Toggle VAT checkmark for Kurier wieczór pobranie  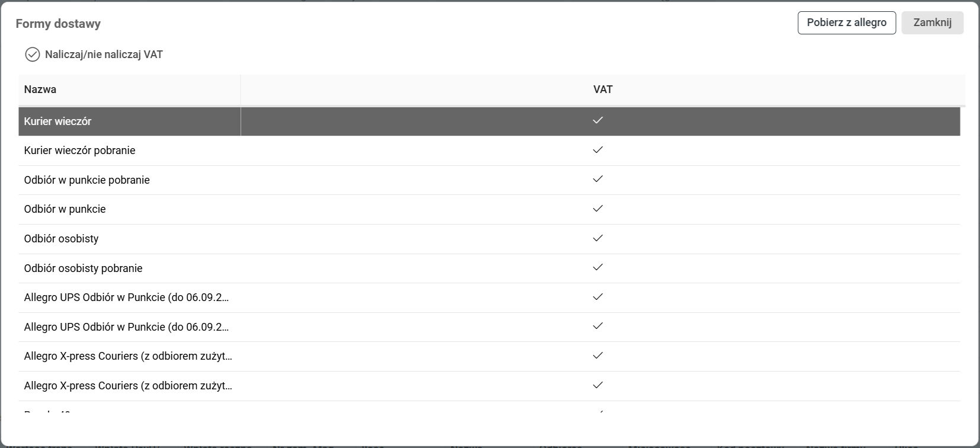(x=598, y=150)
